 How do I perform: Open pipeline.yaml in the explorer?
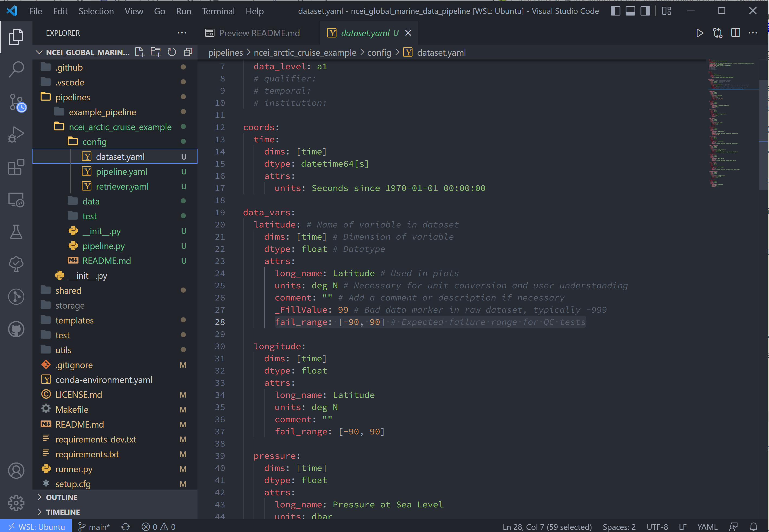tap(115, 172)
